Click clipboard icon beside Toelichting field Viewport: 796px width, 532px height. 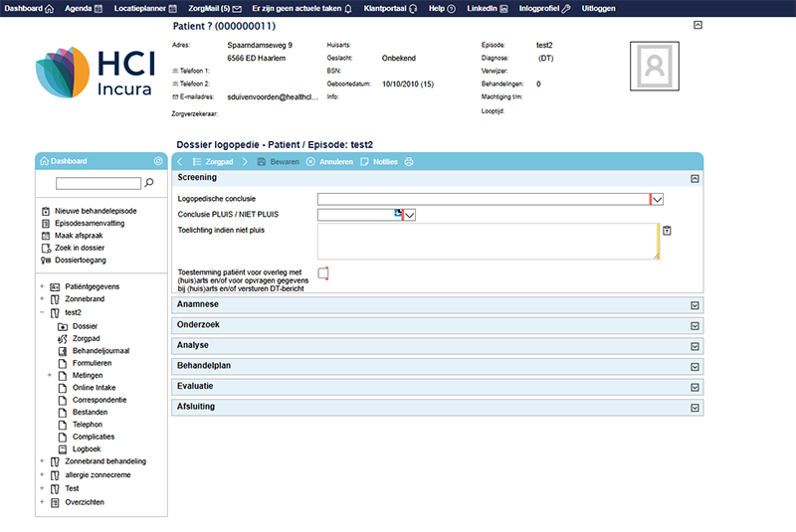pyautogui.click(x=668, y=230)
